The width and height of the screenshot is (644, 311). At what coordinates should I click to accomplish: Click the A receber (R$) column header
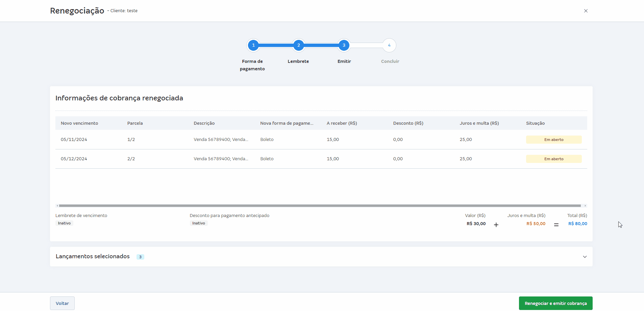[342, 123]
